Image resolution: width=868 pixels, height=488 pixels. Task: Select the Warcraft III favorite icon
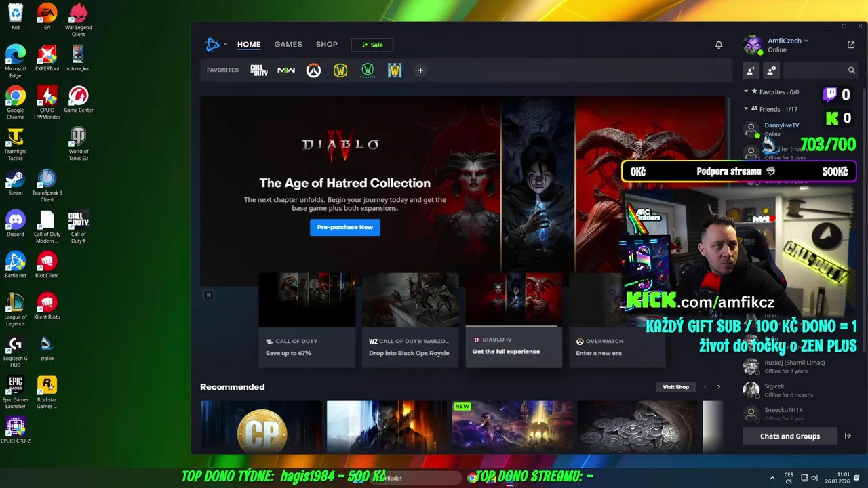pos(395,70)
